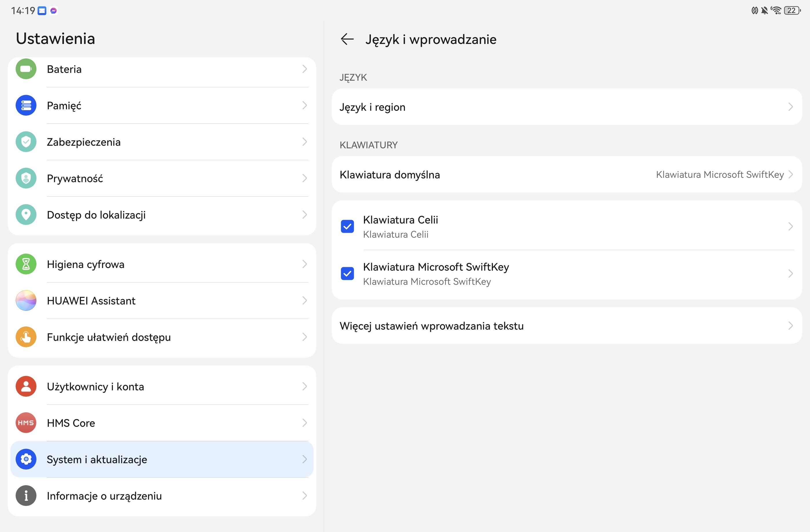Tap the Messenger notification icon
The image size is (810, 532).
point(54,11)
